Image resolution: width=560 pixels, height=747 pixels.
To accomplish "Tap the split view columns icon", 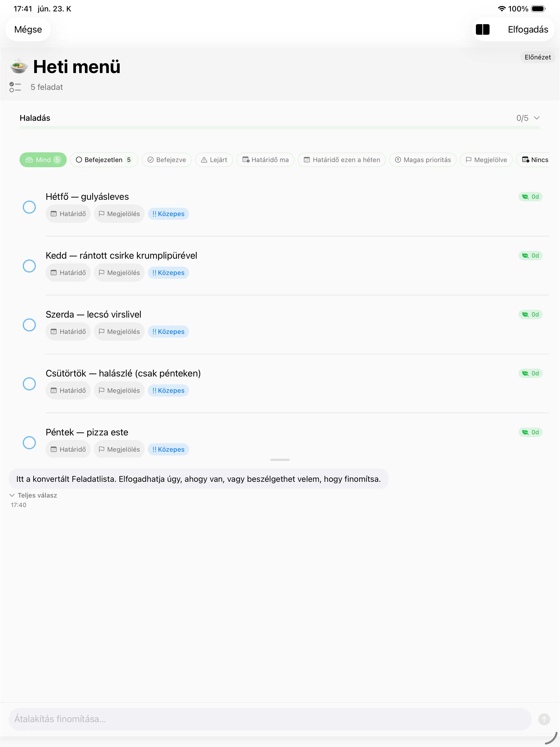I will click(482, 29).
